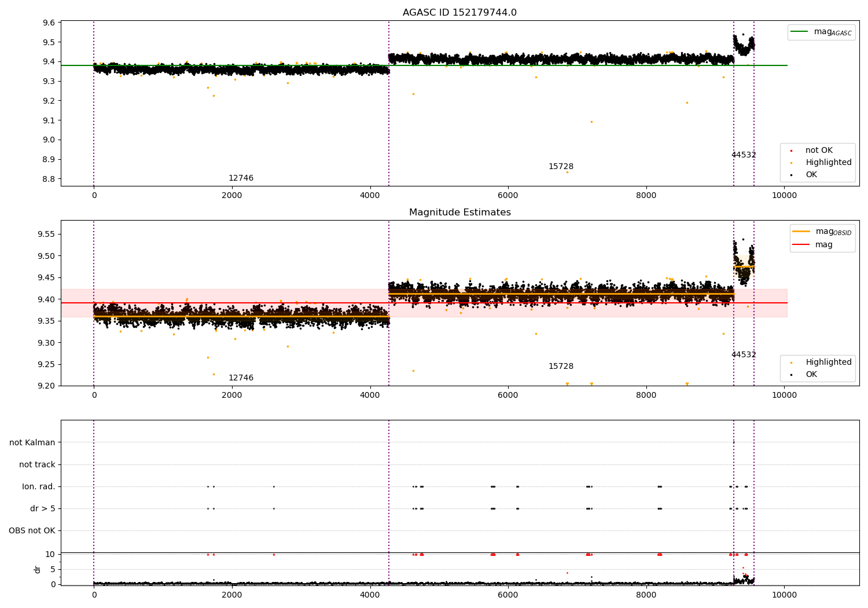Click the red 'not OK' dot marker in the legend

791,151
